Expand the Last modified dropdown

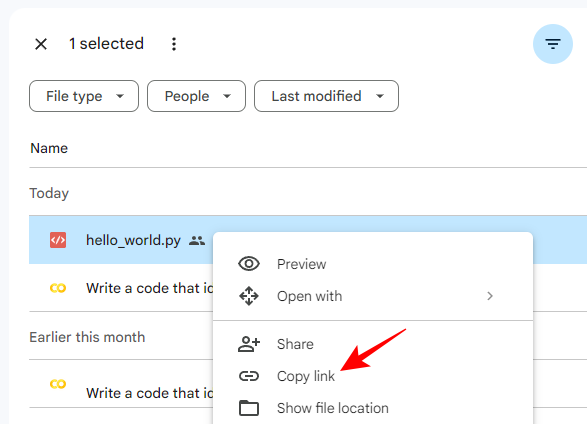pos(326,96)
